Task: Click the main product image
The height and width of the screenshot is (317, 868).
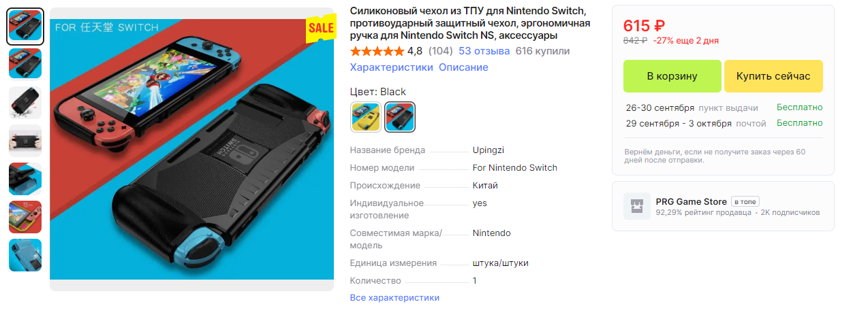Action: (192, 150)
